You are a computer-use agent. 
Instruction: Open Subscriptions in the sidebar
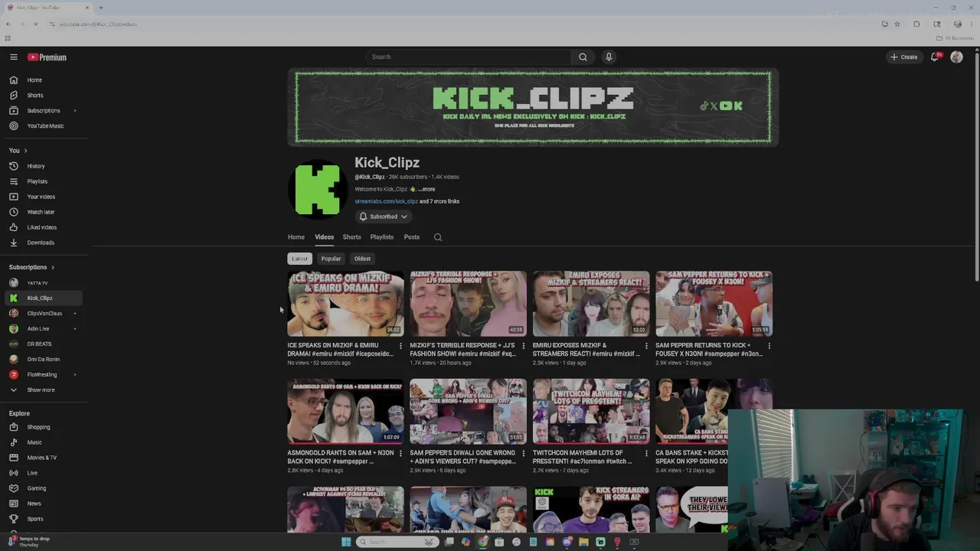coord(42,110)
